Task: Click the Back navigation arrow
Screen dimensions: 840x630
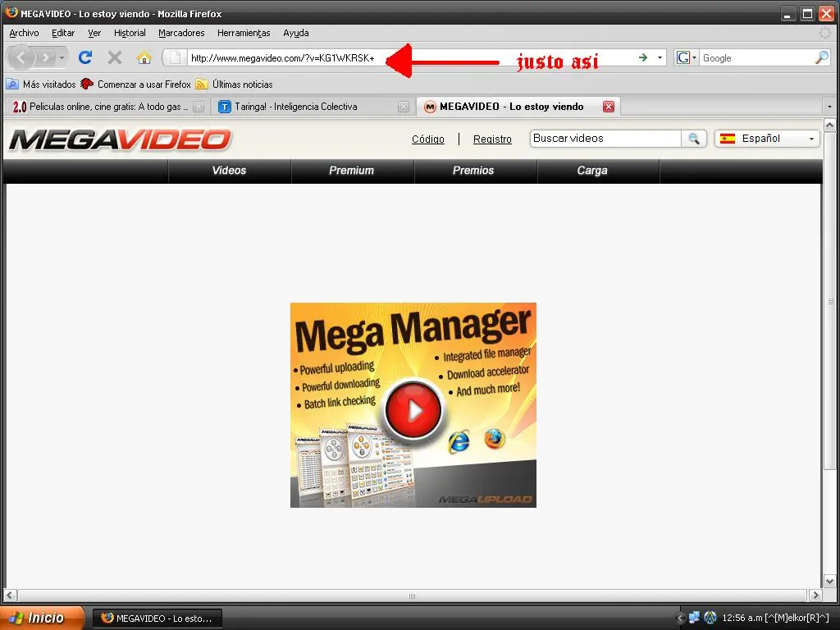Action: [21, 57]
